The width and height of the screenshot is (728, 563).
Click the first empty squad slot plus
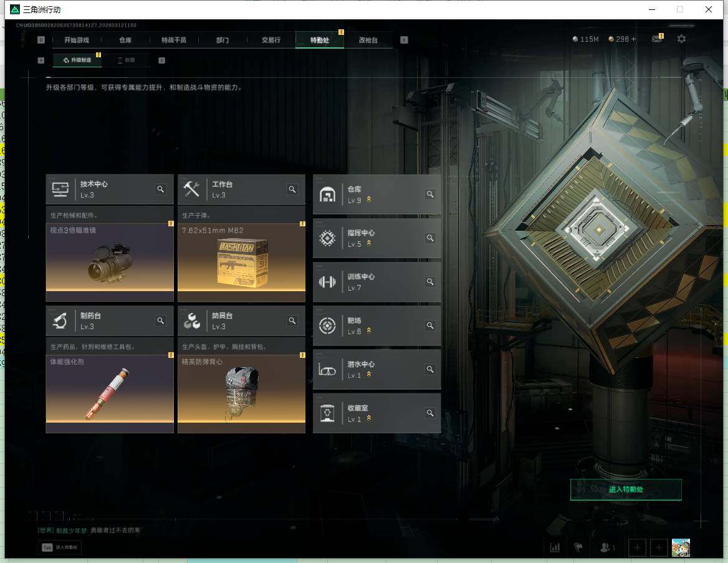(637, 547)
